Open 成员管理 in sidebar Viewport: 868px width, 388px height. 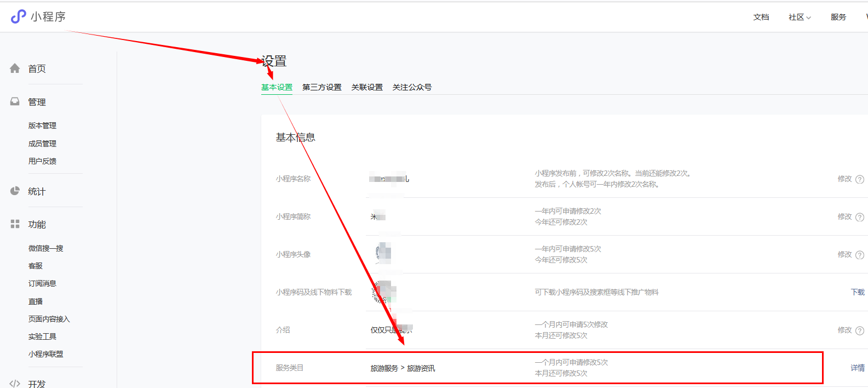click(42, 144)
